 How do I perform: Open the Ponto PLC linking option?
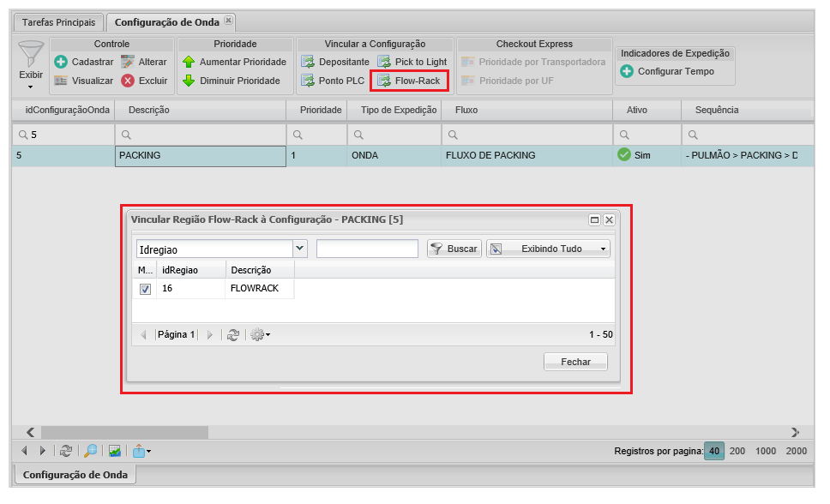click(333, 81)
